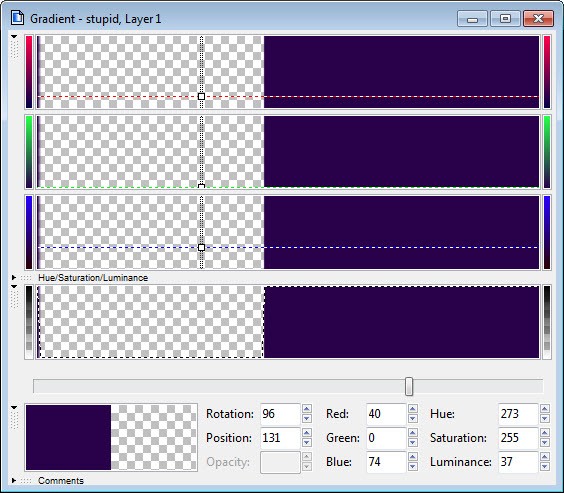
Task: Maximize the Gradient window
Action: tap(505, 19)
